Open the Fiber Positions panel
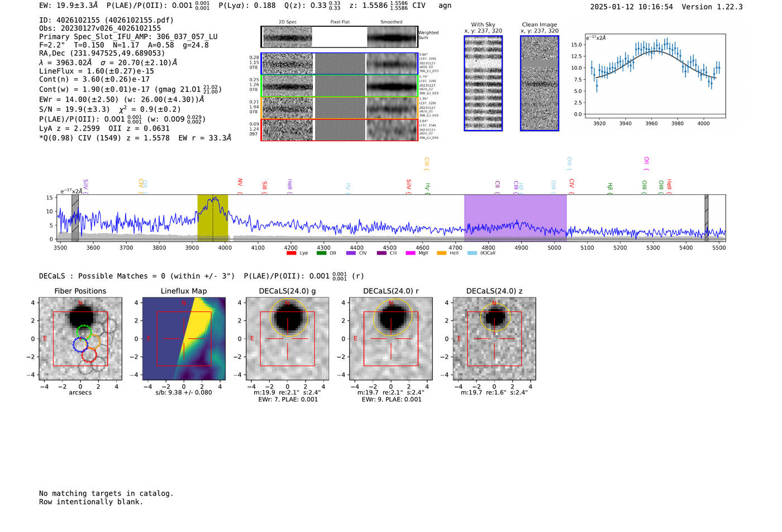 coord(80,338)
